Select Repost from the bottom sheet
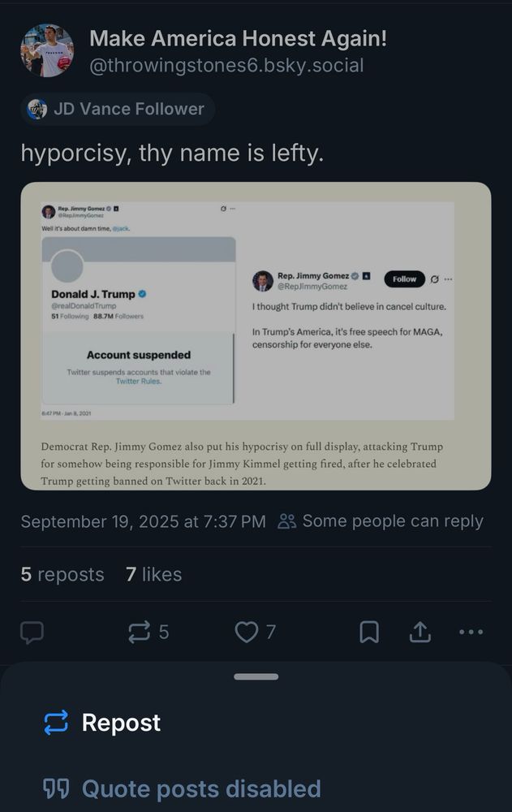The height and width of the screenshot is (812, 512). [120, 723]
